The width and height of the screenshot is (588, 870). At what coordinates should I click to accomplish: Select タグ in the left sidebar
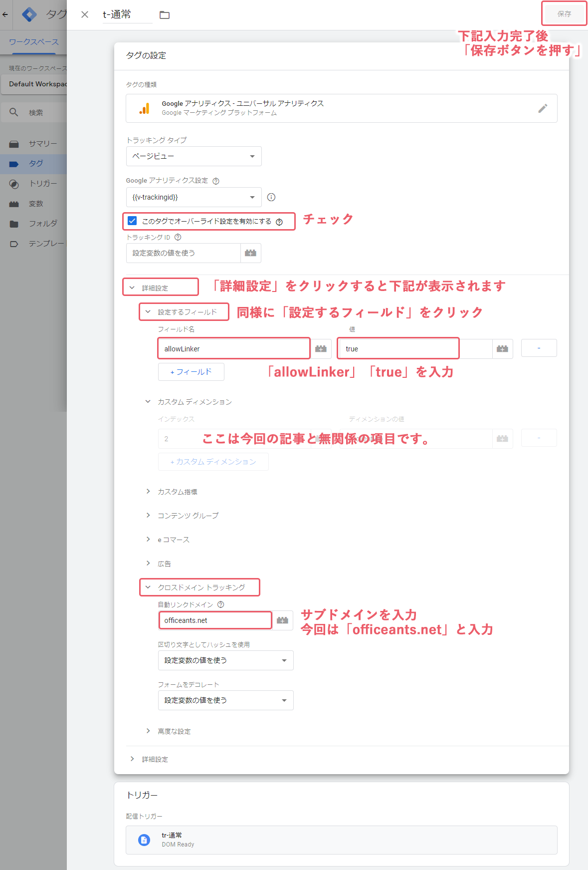(33, 164)
